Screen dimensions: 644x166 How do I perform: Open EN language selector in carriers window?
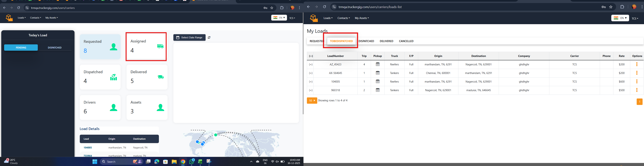279,18
